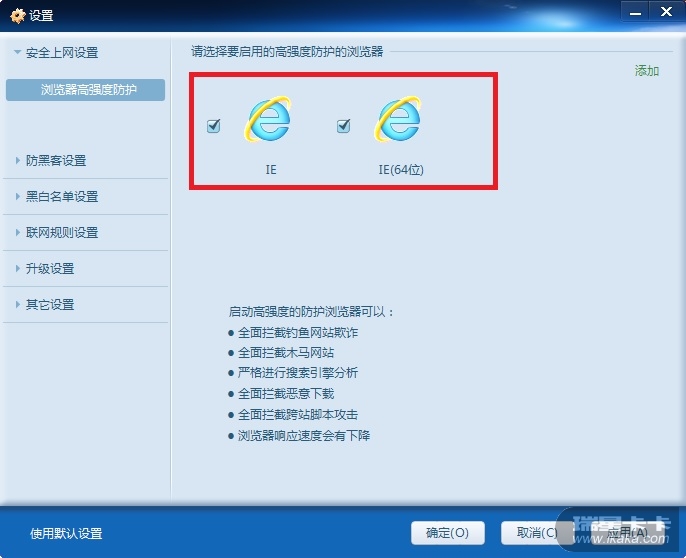This screenshot has height=558, width=686.
Task: Expand the 其它设置 arrow
Action: [x=18, y=304]
